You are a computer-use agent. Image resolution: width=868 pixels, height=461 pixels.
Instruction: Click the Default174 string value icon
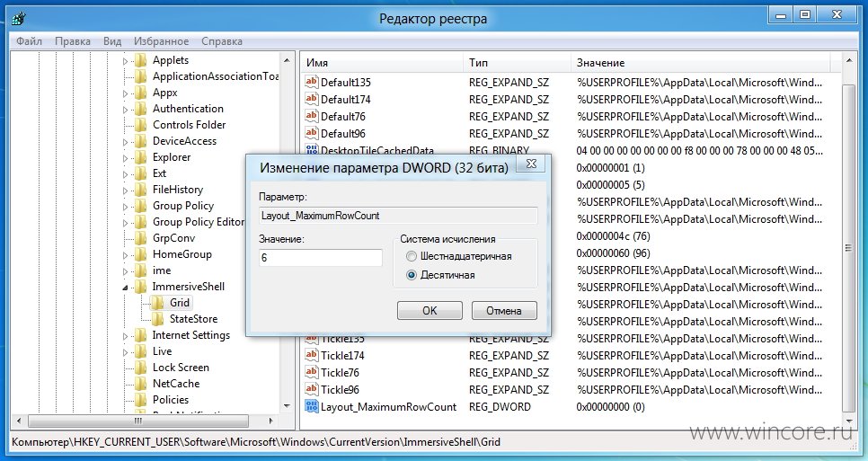(x=311, y=99)
